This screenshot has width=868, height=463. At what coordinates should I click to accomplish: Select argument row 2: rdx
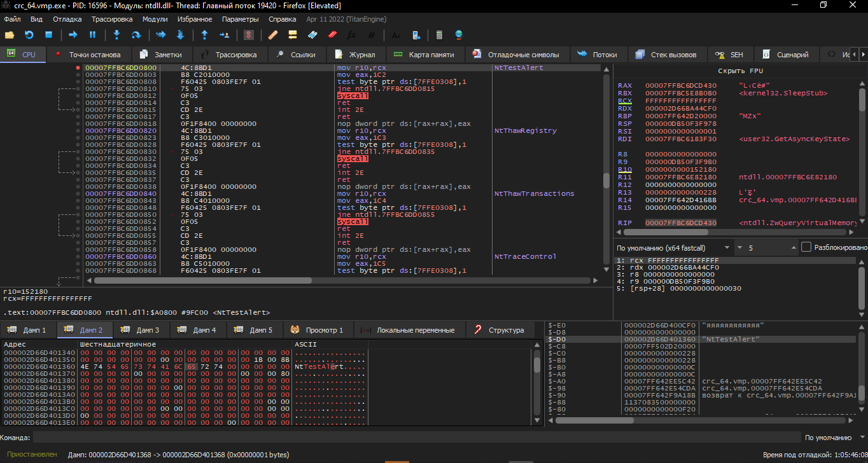736,268
